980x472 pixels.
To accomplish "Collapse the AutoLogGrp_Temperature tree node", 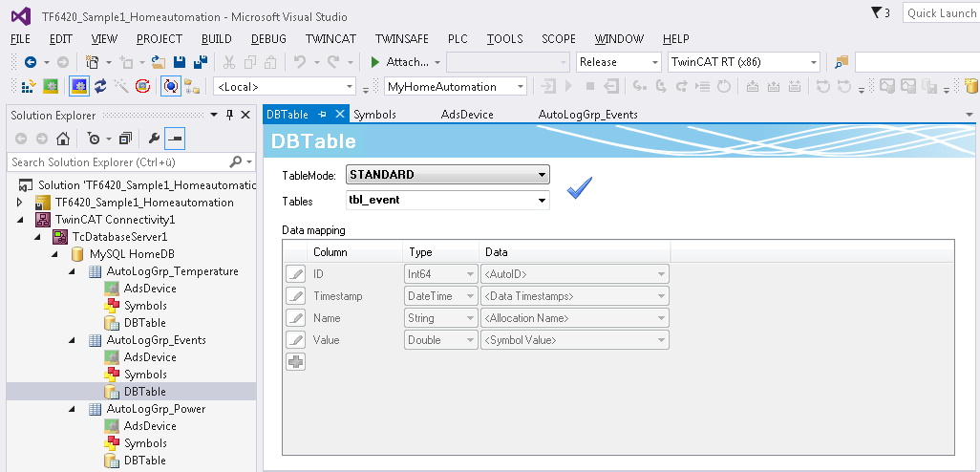I will click(x=72, y=271).
